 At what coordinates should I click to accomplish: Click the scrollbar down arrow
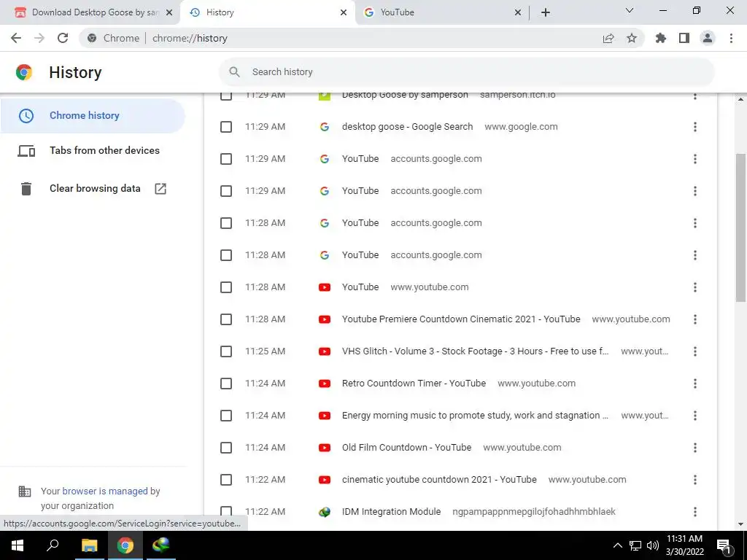[740, 524]
